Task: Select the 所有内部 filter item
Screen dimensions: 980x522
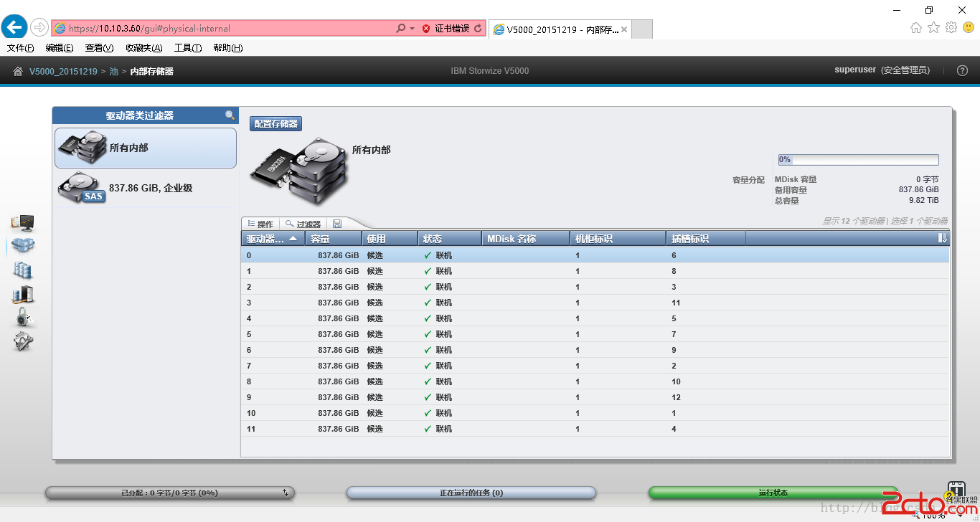Action: 146,148
